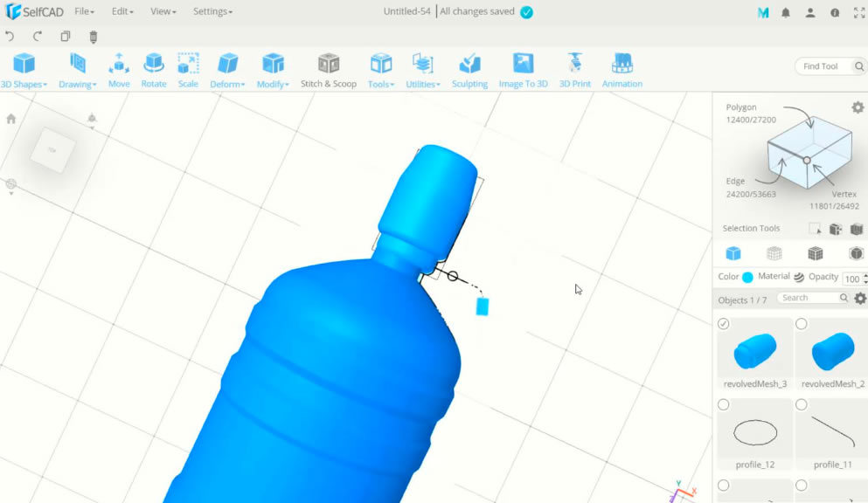Open the polygon panel settings gear

[858, 107]
